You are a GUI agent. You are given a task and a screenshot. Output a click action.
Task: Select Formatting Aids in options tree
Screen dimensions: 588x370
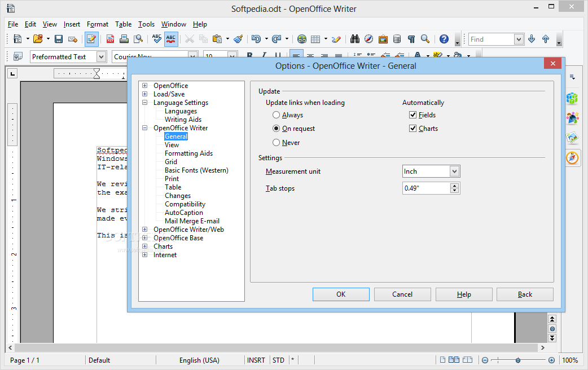click(x=188, y=153)
